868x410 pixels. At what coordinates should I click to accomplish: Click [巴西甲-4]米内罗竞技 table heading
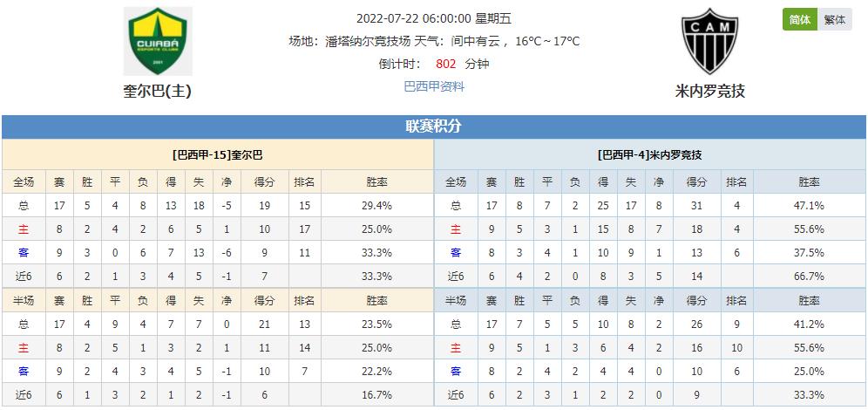coord(649,155)
